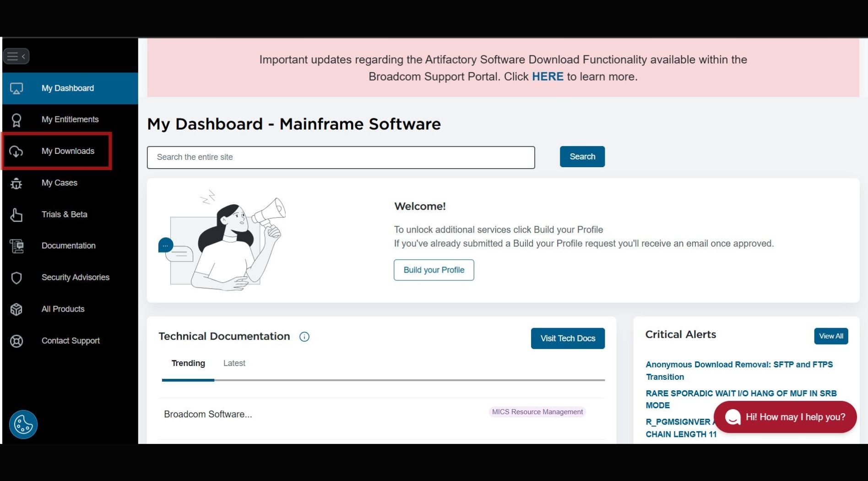This screenshot has width=868, height=481.
Task: Show Technical Documentation info tooltip icon
Action: pos(304,337)
